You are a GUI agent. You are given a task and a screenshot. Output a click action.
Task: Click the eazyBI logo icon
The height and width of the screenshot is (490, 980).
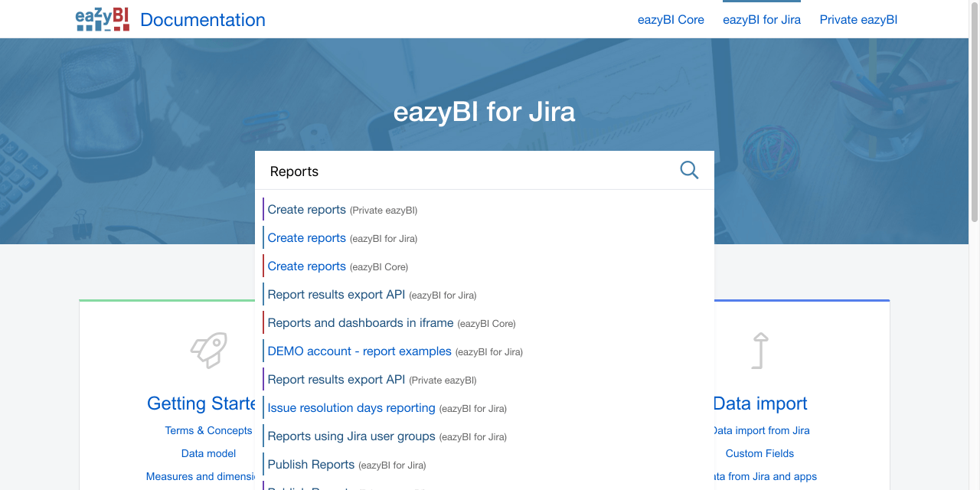103,19
